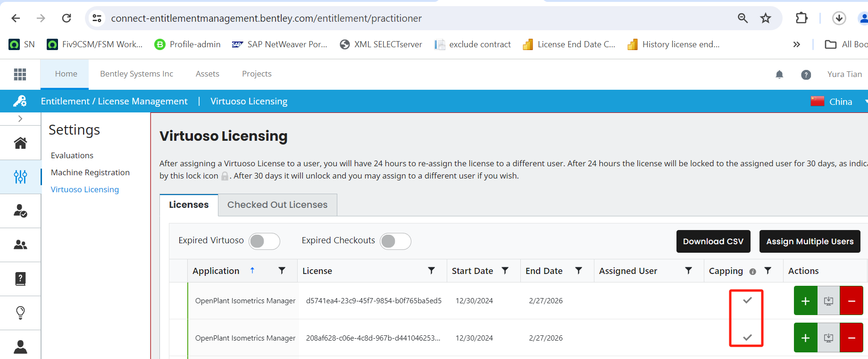Open the Start Date column filter
Viewport: 868px width, 359px height.
click(505, 271)
